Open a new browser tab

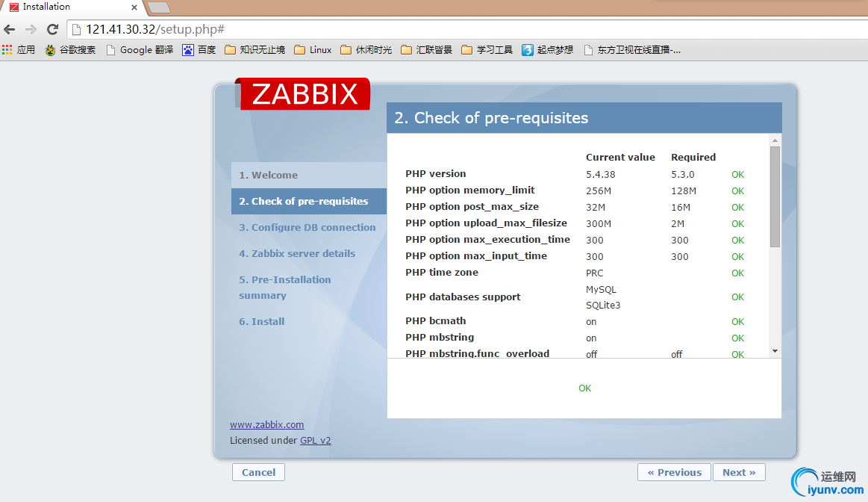click(159, 7)
